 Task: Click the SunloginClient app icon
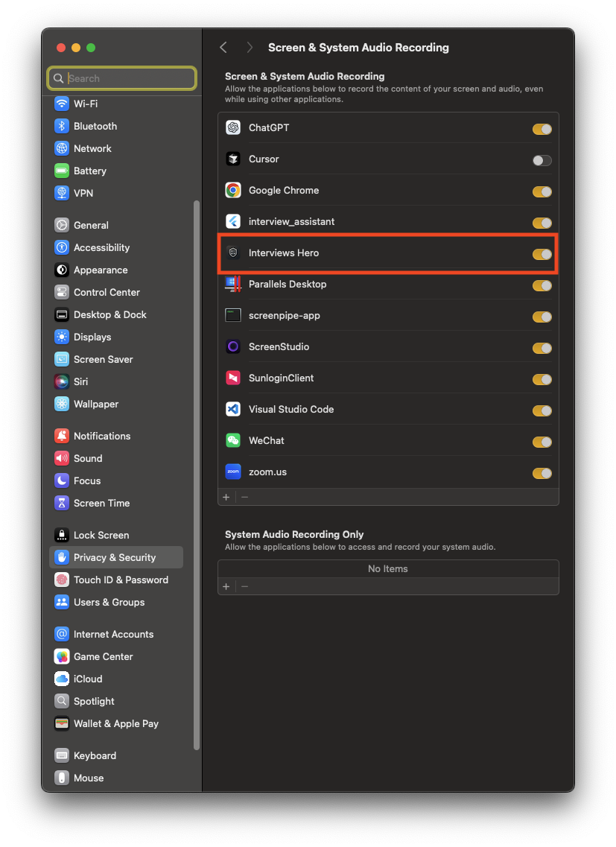pyautogui.click(x=233, y=378)
